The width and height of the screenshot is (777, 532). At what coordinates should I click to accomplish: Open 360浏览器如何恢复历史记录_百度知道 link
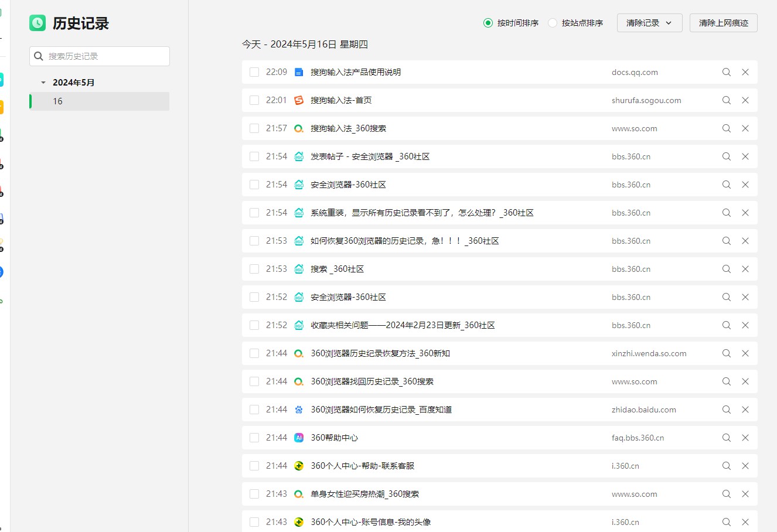coord(381,410)
